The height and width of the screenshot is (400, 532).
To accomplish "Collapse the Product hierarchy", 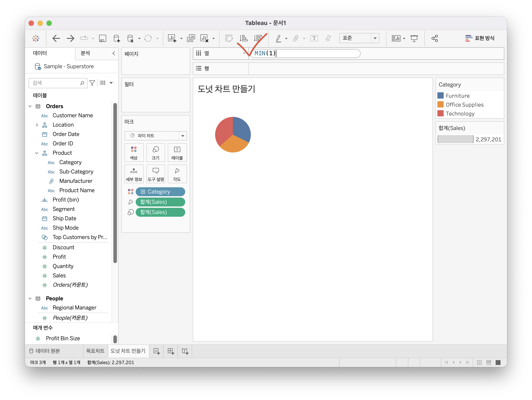I will [x=37, y=153].
